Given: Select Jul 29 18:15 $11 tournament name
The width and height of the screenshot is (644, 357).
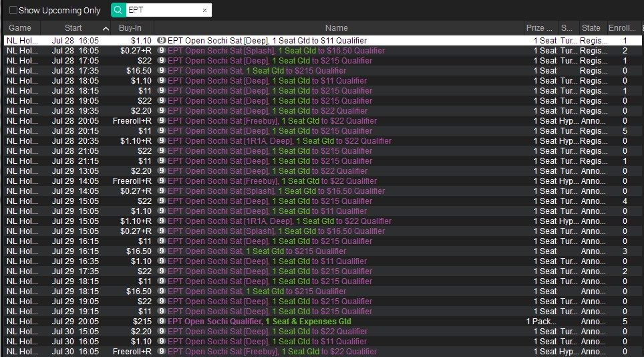Looking at the screenshot, I should click(x=270, y=281).
